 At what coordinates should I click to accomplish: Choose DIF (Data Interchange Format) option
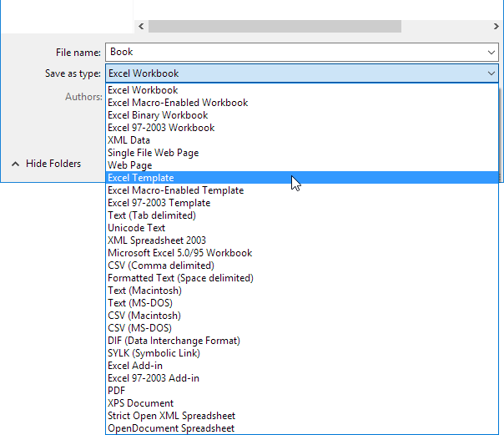(174, 341)
